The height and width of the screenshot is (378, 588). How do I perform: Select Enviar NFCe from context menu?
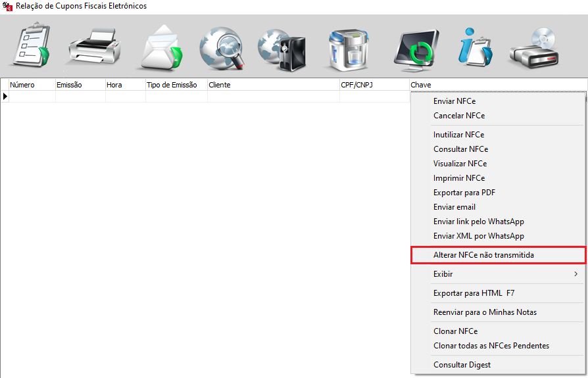click(454, 101)
